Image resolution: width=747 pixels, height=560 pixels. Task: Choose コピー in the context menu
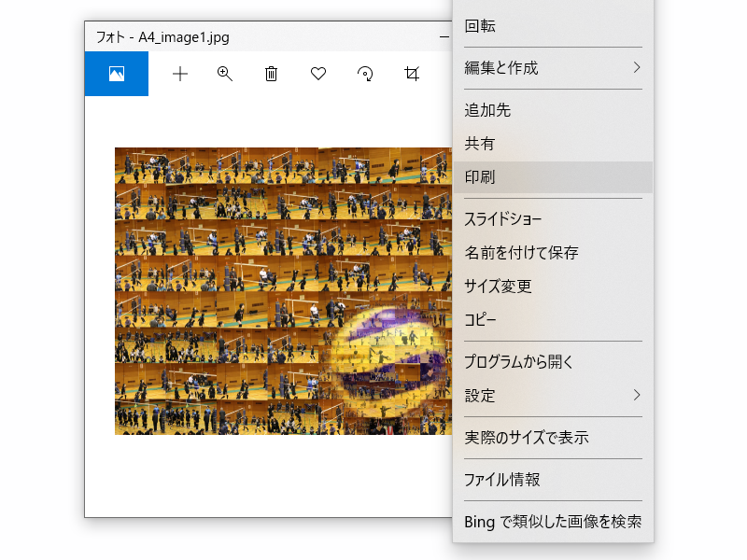tap(553, 319)
